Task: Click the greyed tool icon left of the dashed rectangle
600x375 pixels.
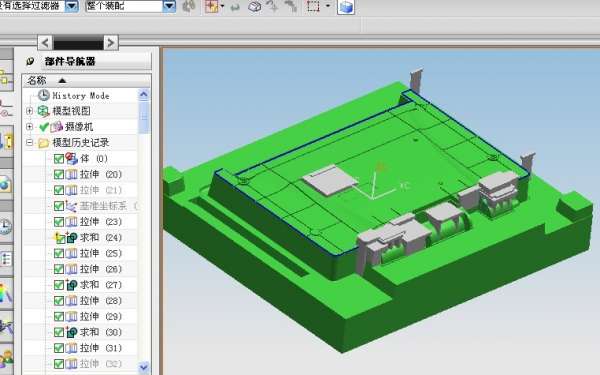Action: pos(290,6)
